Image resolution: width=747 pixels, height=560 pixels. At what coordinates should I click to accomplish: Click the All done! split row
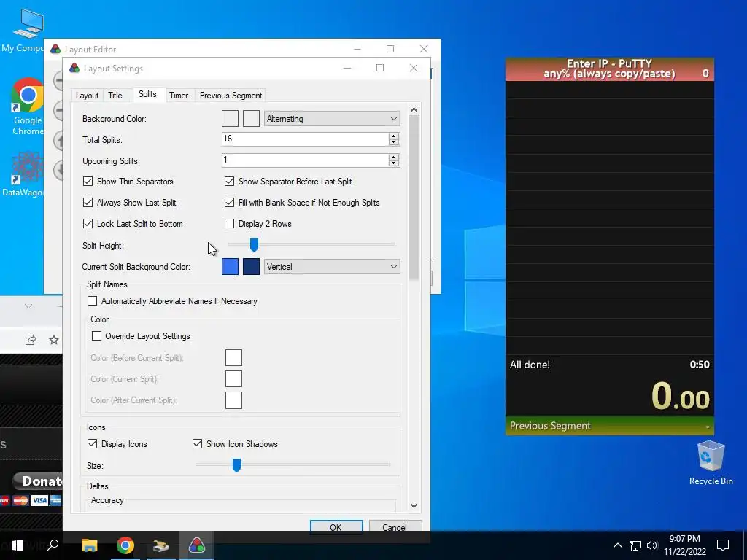(610, 365)
